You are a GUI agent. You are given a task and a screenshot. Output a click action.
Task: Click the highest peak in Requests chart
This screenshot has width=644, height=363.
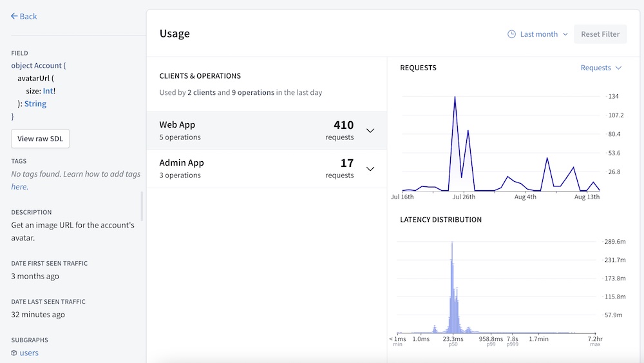(455, 97)
